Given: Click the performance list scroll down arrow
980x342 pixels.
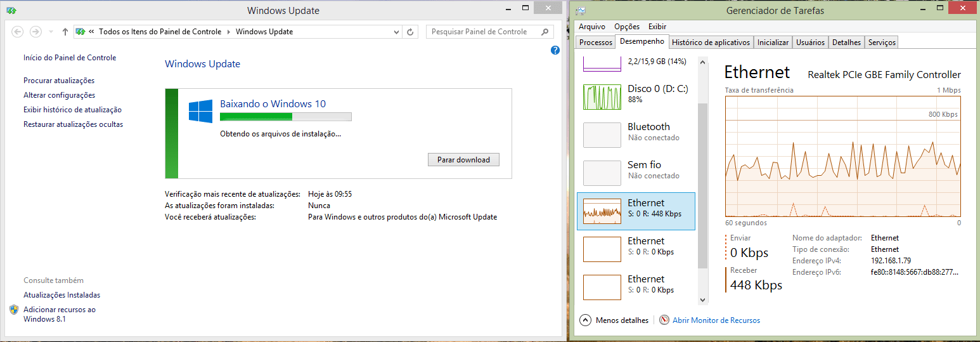Looking at the screenshot, I should (702, 299).
